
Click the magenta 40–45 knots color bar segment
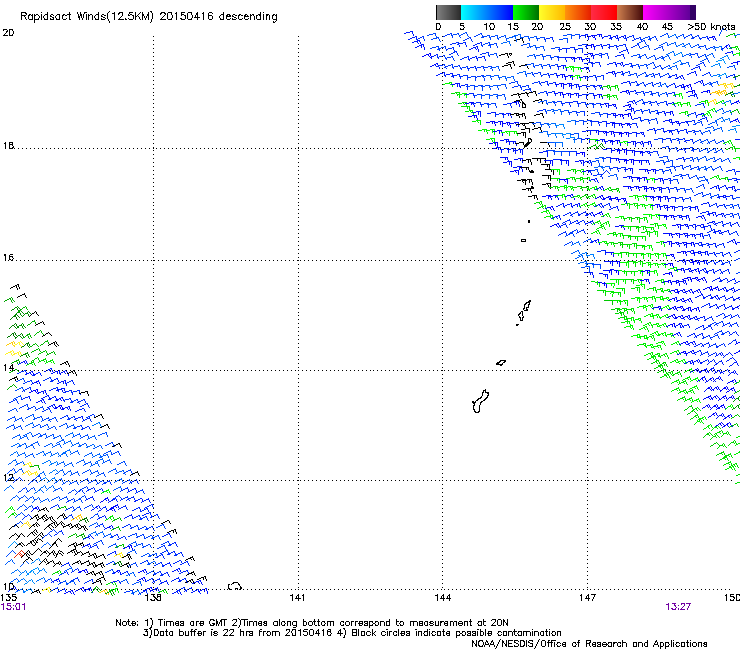pyautogui.click(x=656, y=12)
